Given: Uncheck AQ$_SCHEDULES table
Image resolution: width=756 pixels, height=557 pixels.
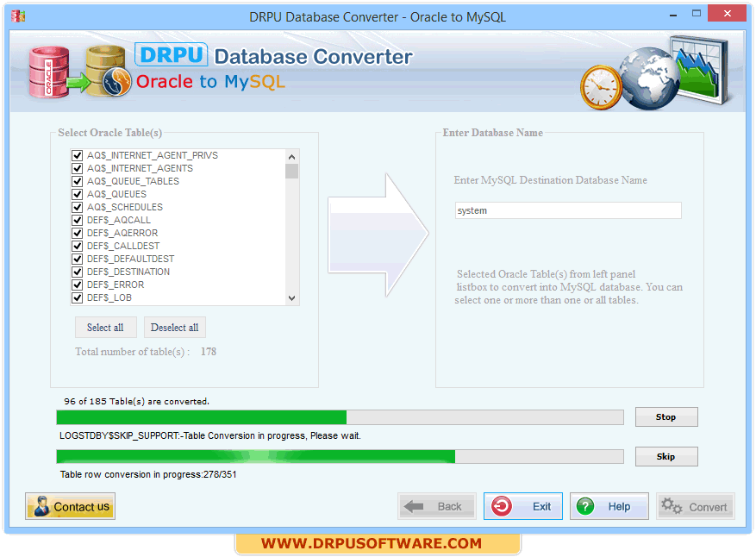Looking at the screenshot, I should 77,207.
